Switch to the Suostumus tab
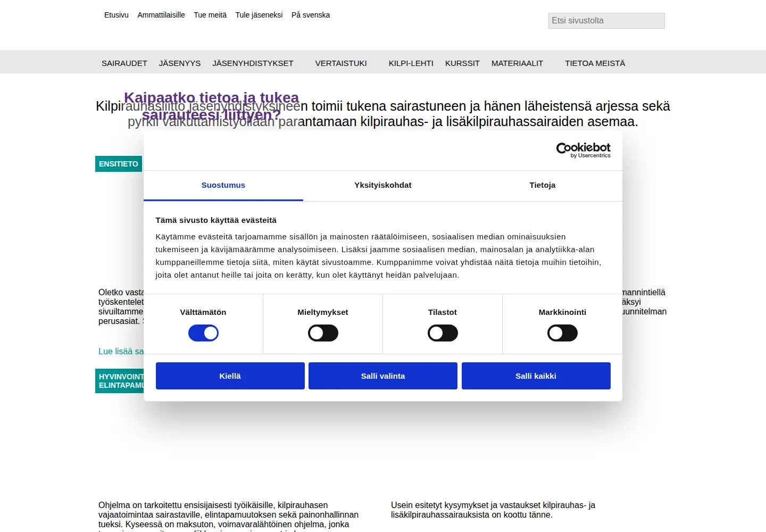 (223, 185)
